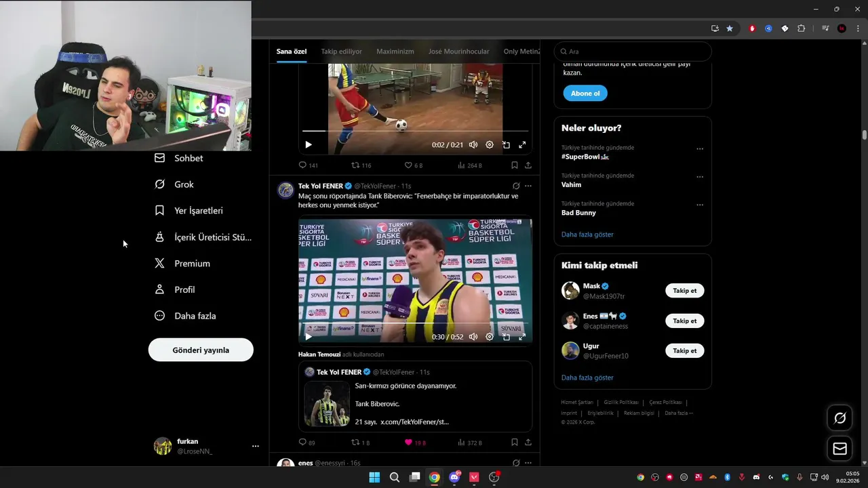The height and width of the screenshot is (488, 868).
Task: Play the football video at 0:02
Action: pyautogui.click(x=309, y=144)
